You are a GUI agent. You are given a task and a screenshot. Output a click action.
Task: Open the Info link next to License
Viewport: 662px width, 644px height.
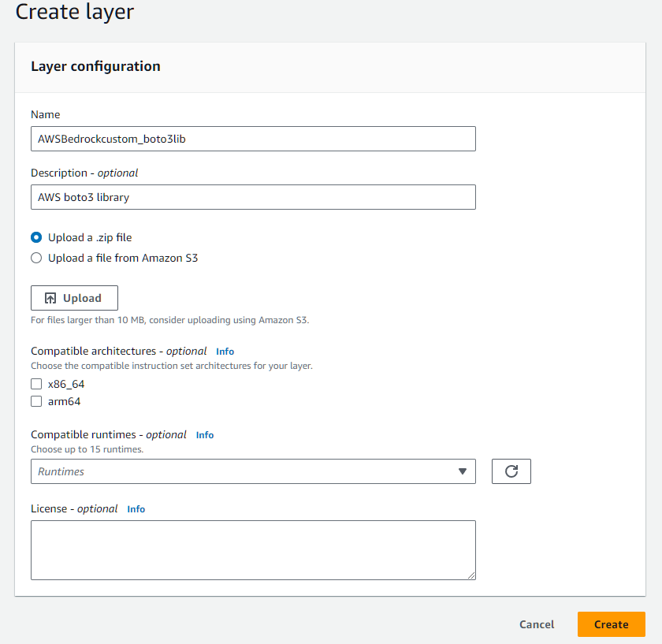point(136,508)
